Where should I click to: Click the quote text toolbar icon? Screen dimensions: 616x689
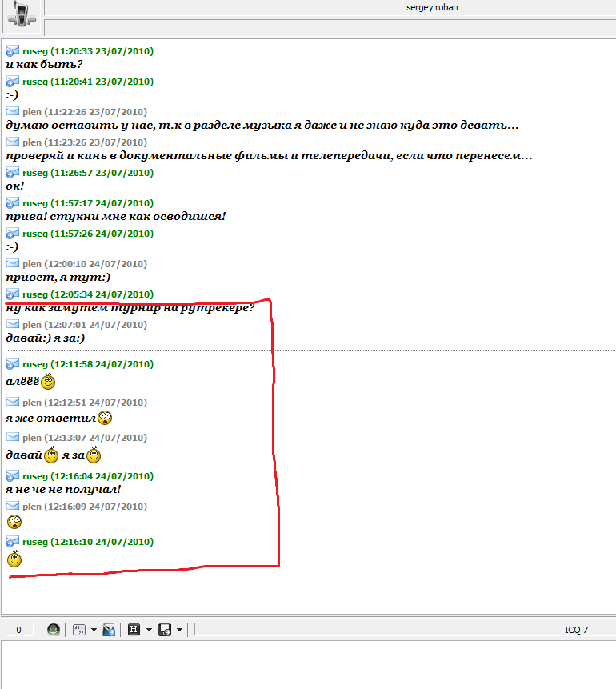[x=79, y=630]
